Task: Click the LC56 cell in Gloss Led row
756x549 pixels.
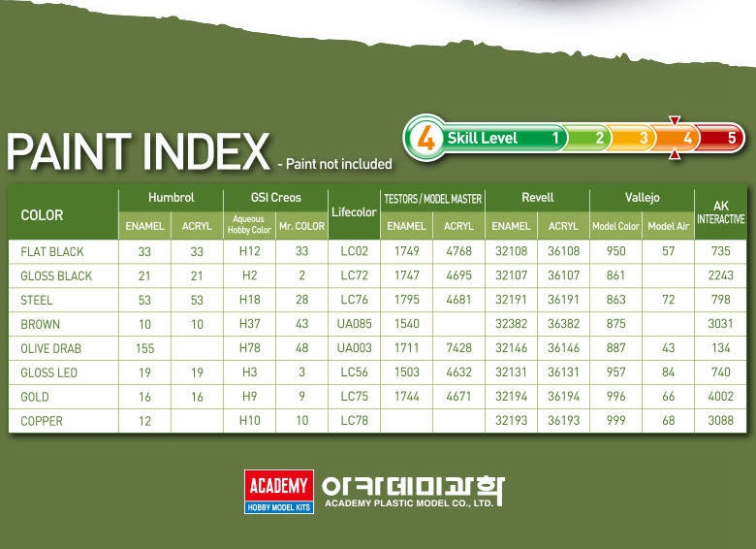Action: coord(355,371)
